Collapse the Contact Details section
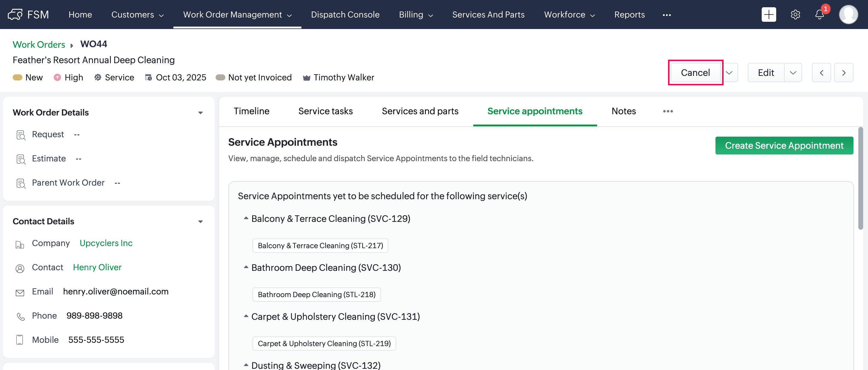Screen dimensions: 868x370 (x=201, y=222)
